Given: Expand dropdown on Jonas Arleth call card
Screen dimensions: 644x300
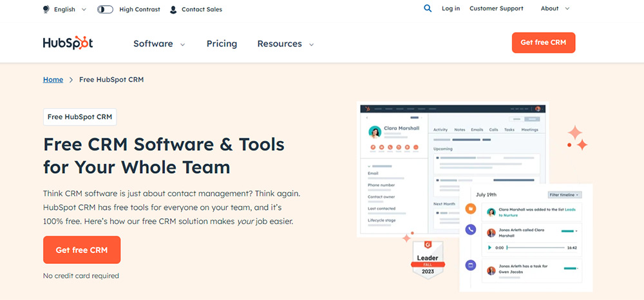Looking at the screenshot, I should (x=576, y=232).
